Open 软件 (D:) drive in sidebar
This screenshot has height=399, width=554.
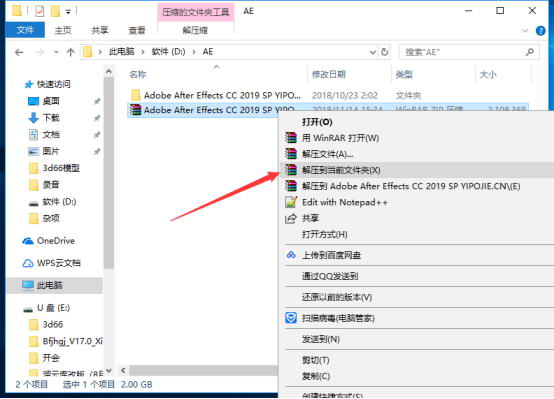(x=52, y=201)
